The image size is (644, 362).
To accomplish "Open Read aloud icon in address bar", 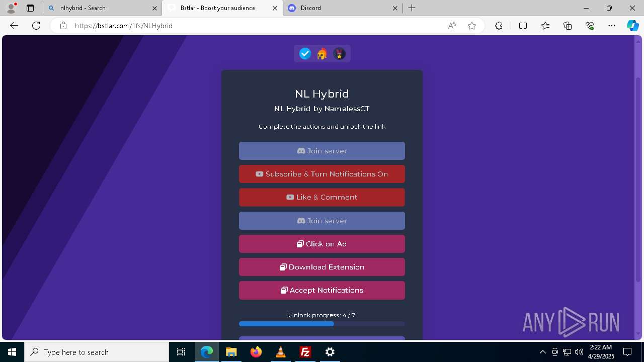I will (x=452, y=26).
